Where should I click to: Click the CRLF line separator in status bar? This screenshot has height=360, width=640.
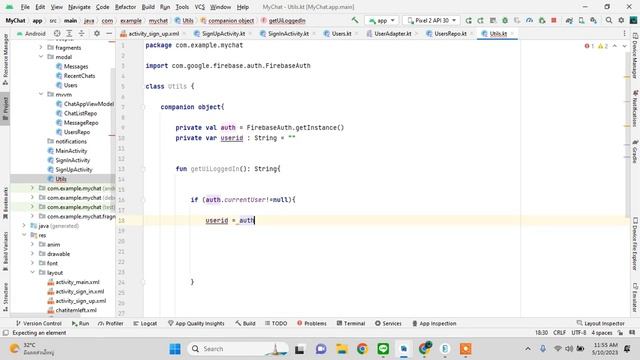coord(559,333)
